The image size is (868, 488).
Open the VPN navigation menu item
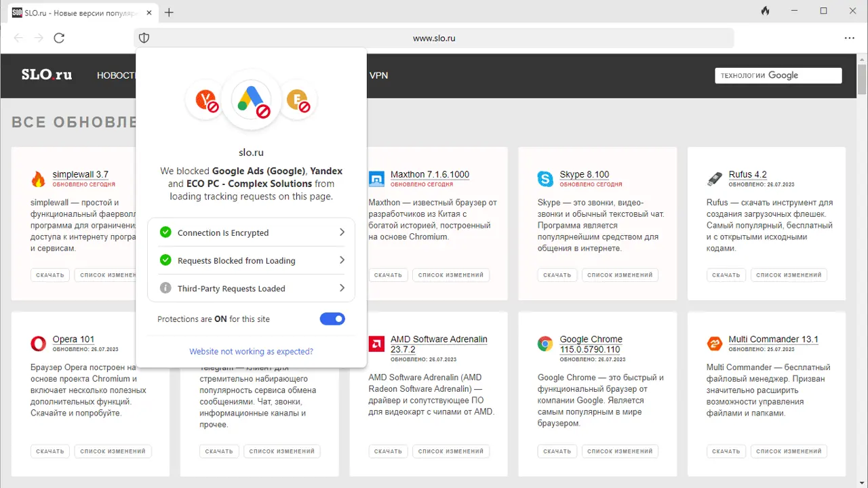(378, 75)
